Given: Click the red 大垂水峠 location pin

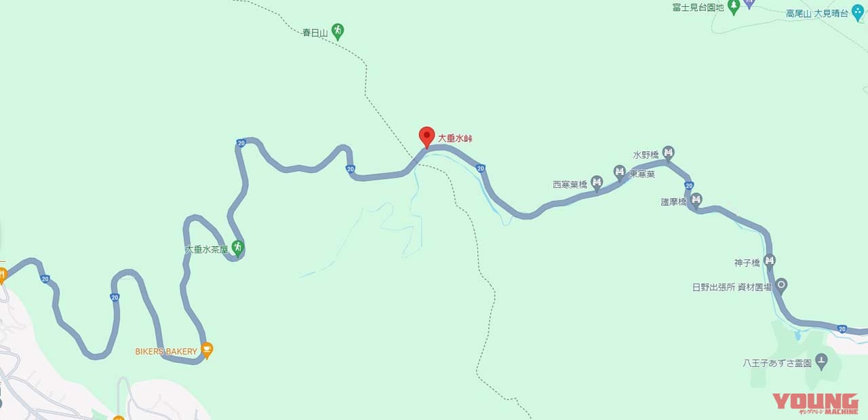Looking at the screenshot, I should click(427, 137).
